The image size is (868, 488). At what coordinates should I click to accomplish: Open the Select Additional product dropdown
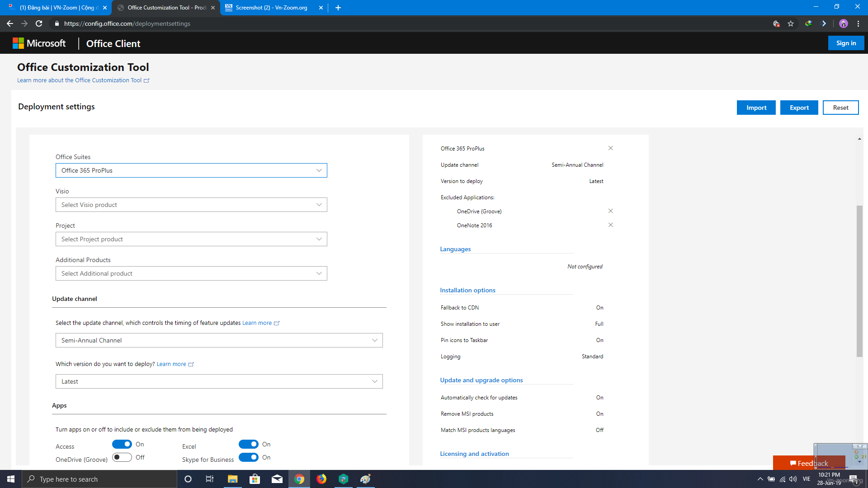point(191,273)
